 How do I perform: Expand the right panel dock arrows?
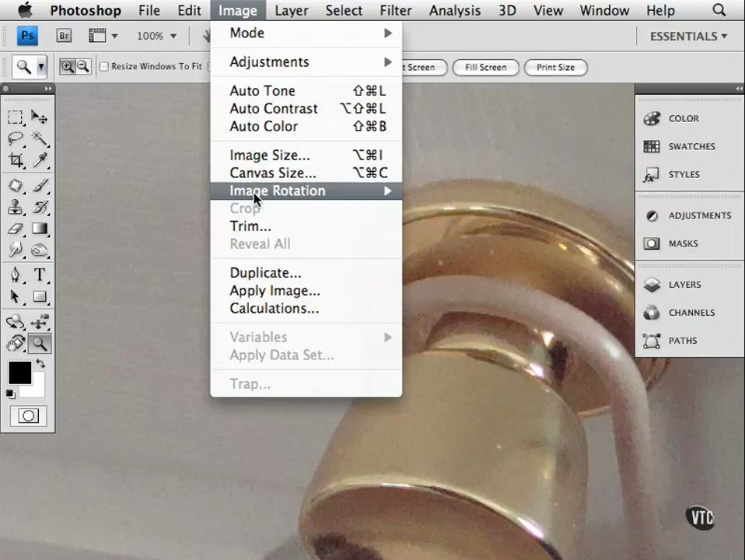[738, 89]
